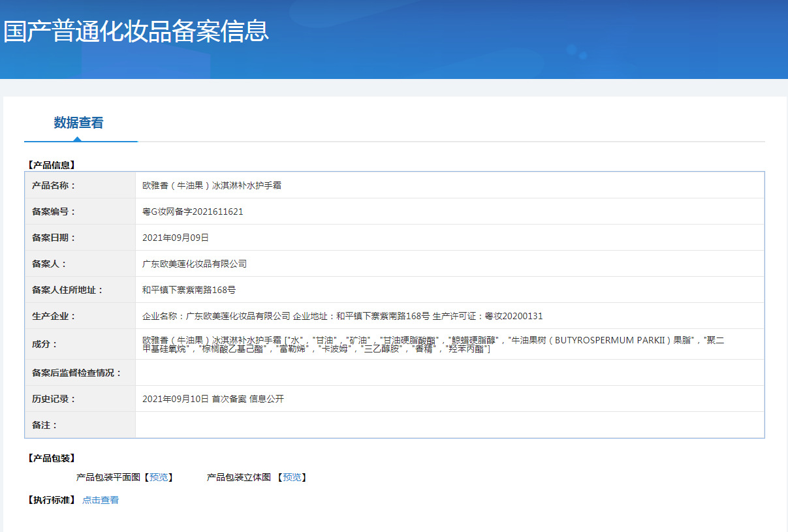The image size is (788, 532).
Task: Click the 成分 row label
Action: click(45, 344)
